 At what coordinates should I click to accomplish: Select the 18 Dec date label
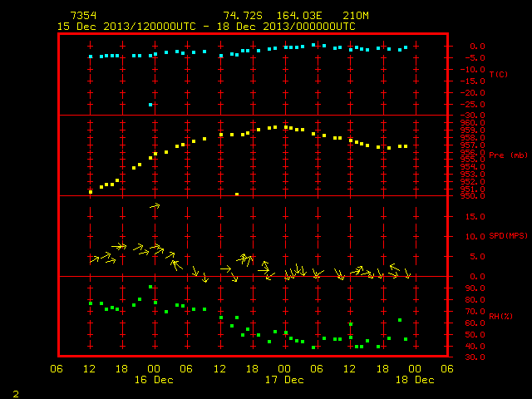pyautogui.click(x=415, y=380)
